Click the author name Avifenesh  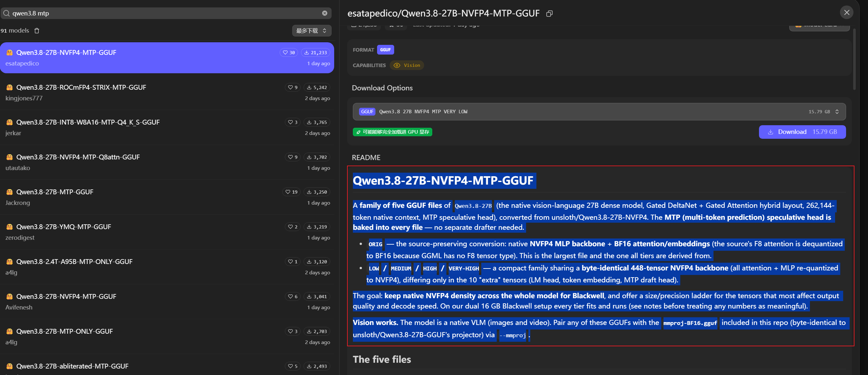(19, 307)
